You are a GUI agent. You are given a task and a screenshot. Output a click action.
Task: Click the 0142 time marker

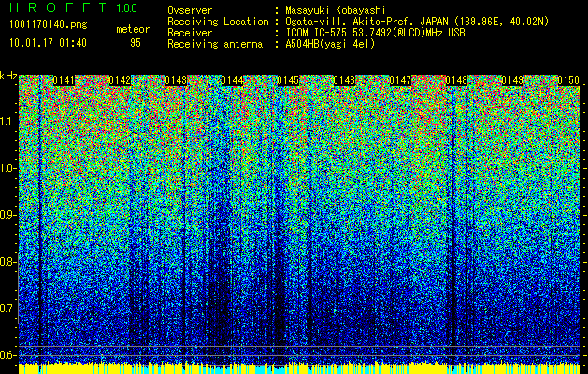point(120,80)
